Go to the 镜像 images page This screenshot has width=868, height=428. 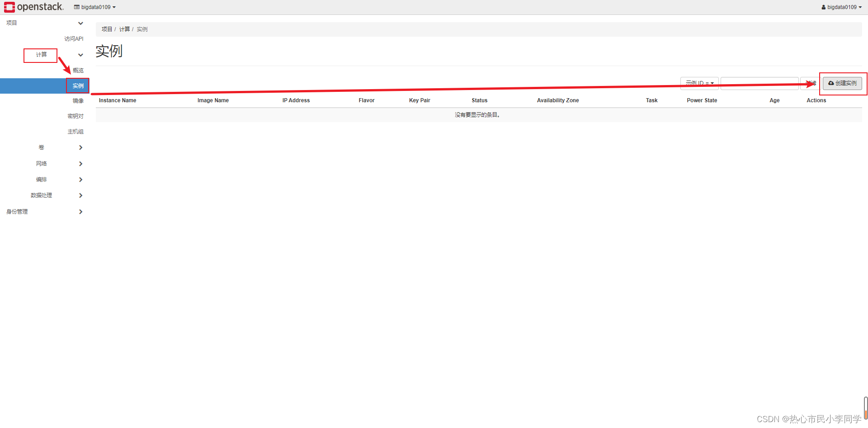pos(78,101)
